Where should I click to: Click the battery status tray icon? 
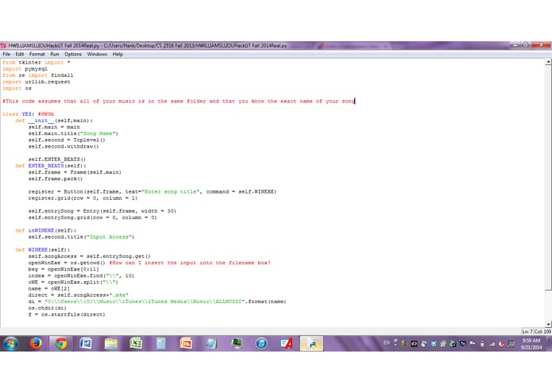[x=483, y=344]
